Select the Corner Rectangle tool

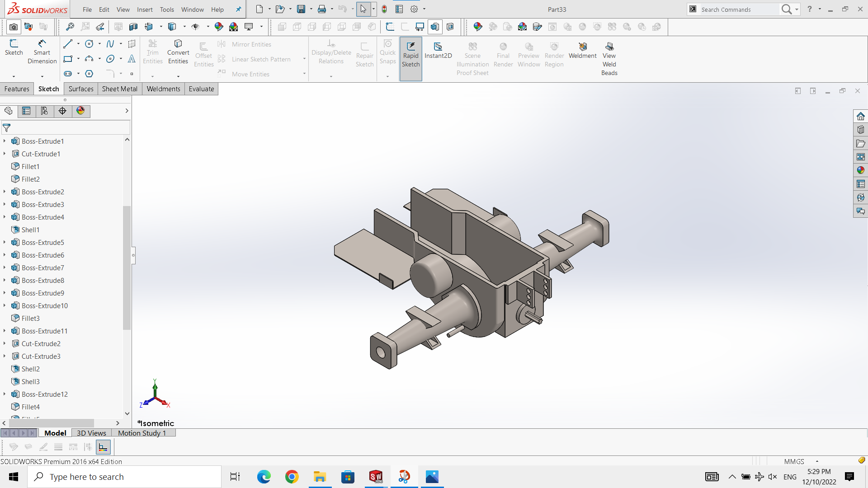68,59
